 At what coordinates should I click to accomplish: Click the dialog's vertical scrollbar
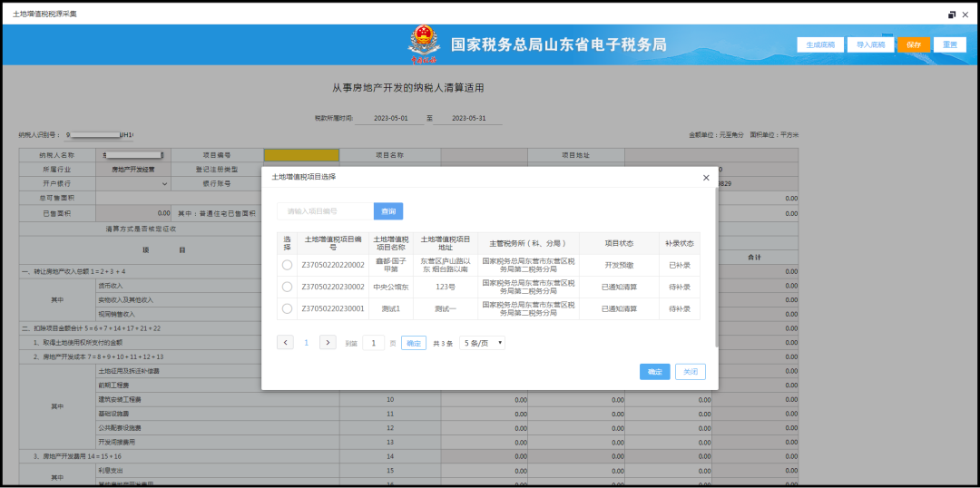coord(717,267)
